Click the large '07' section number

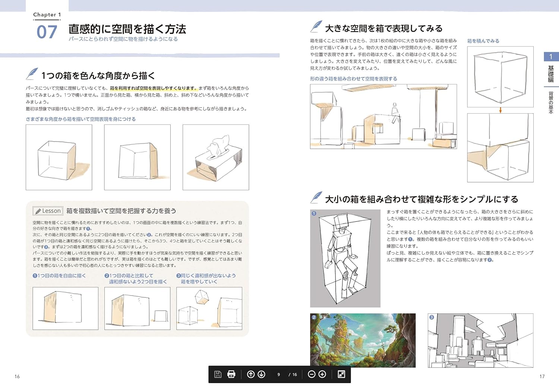47,32
